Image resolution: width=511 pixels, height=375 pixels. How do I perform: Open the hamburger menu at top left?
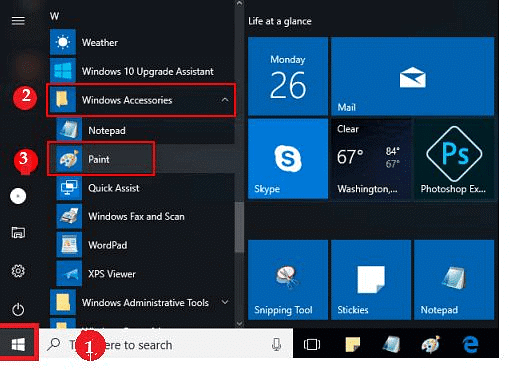(x=18, y=21)
